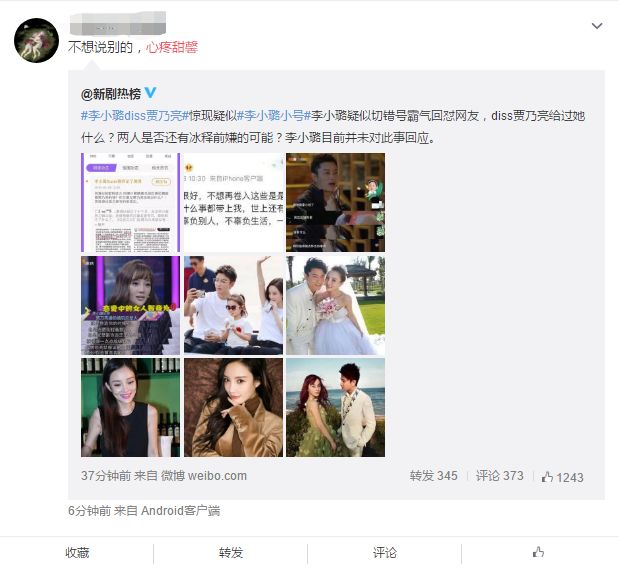
Task: Click the 心疼甜馨 red link text
Action: point(172,47)
